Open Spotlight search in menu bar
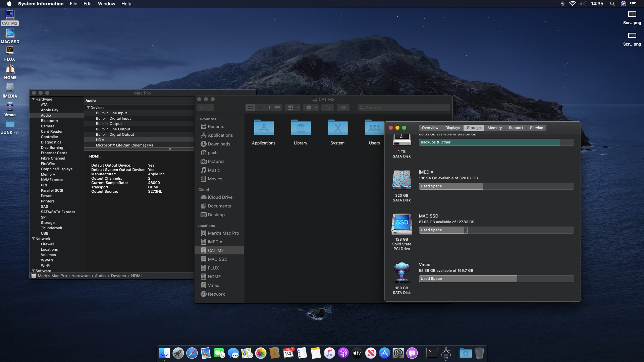Image resolution: width=644 pixels, height=362 pixels. click(x=612, y=4)
